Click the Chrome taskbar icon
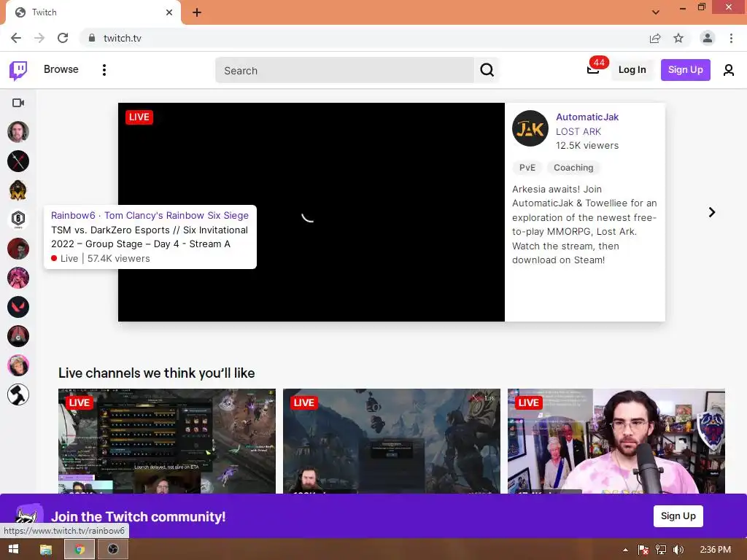The height and width of the screenshot is (560, 747). coord(80,550)
